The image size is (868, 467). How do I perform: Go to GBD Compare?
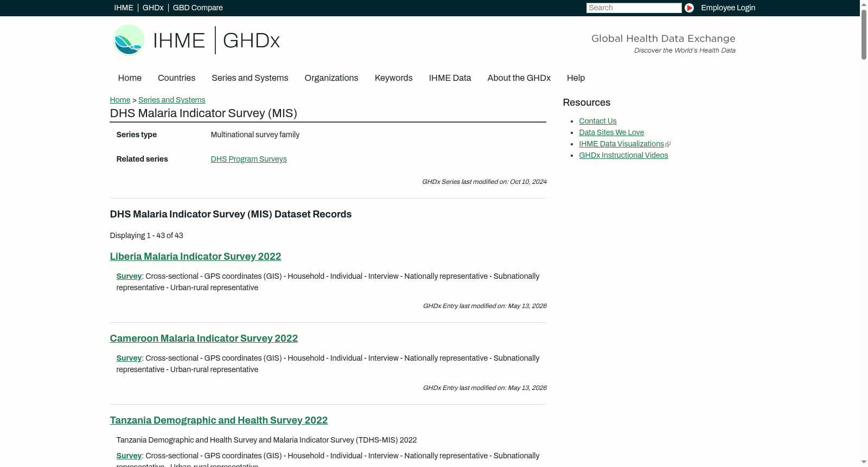tap(198, 8)
